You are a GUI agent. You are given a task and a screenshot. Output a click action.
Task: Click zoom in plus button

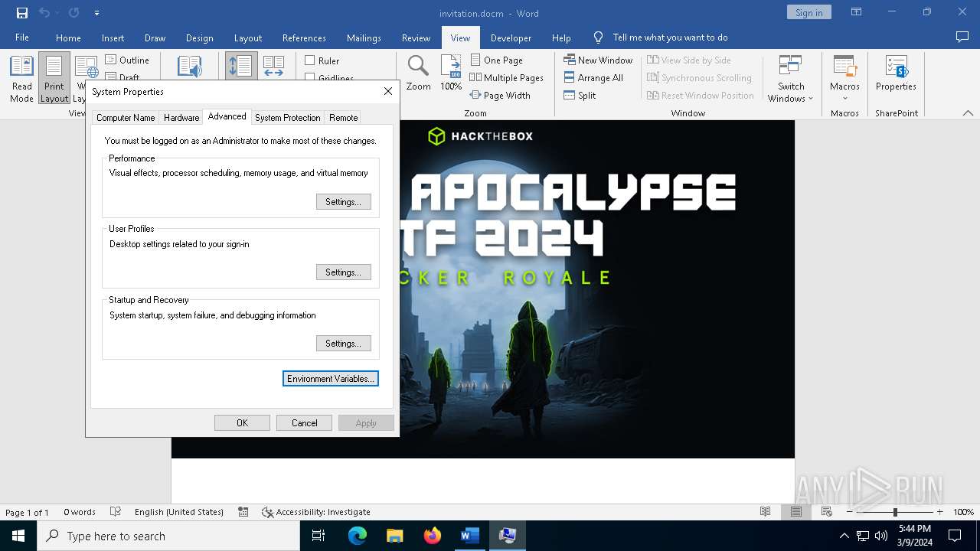click(939, 512)
